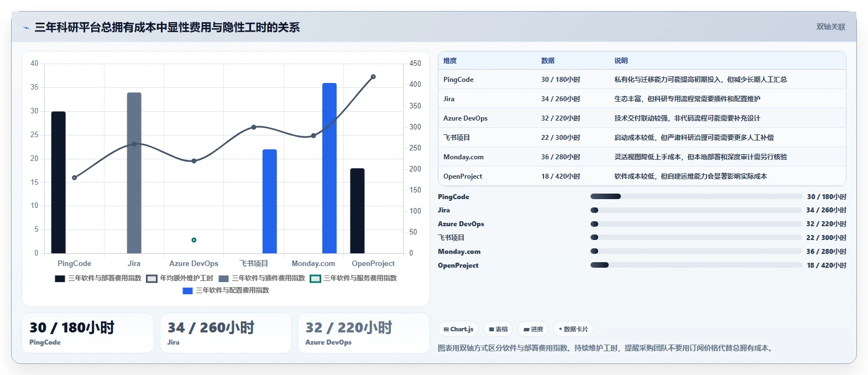
Task: Click the 表格 chip
Action: pyautogui.click(x=498, y=329)
